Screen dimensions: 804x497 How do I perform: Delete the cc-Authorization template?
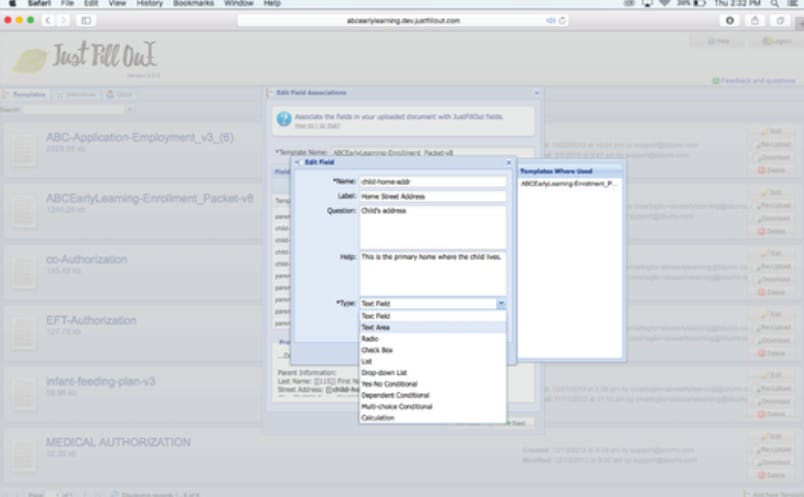pyautogui.click(x=771, y=292)
